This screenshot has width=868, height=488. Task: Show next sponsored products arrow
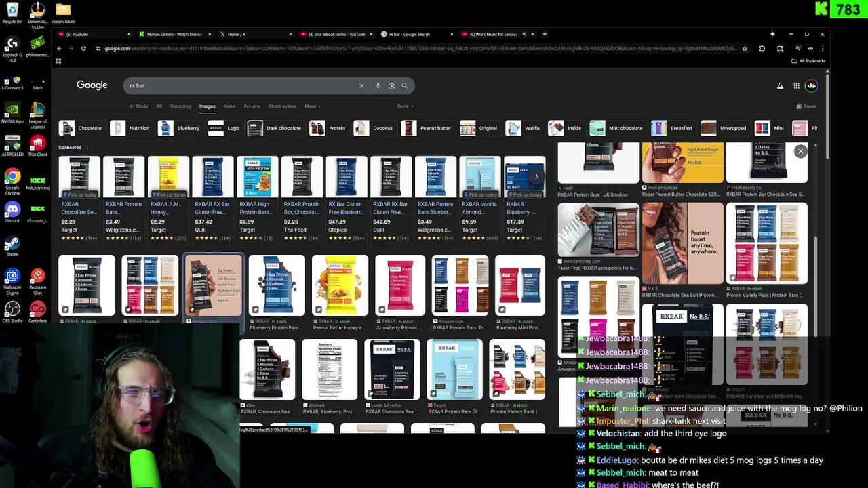tap(536, 176)
